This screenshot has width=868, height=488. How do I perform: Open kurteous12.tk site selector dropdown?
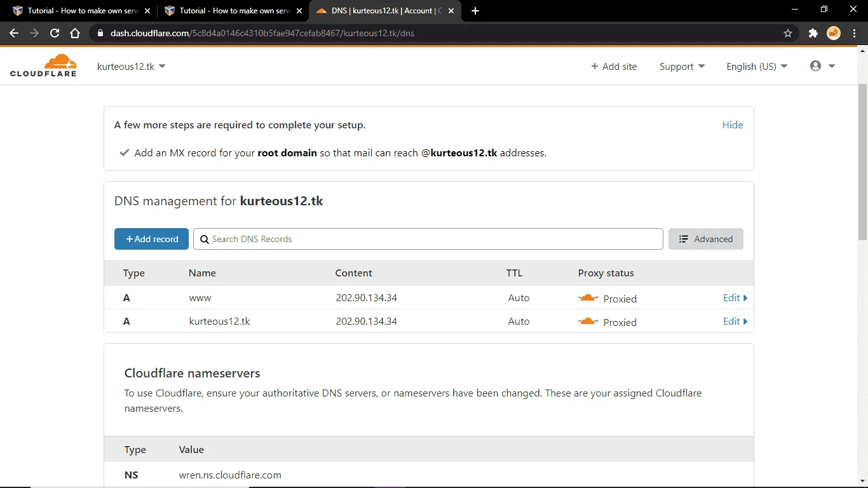point(131,66)
